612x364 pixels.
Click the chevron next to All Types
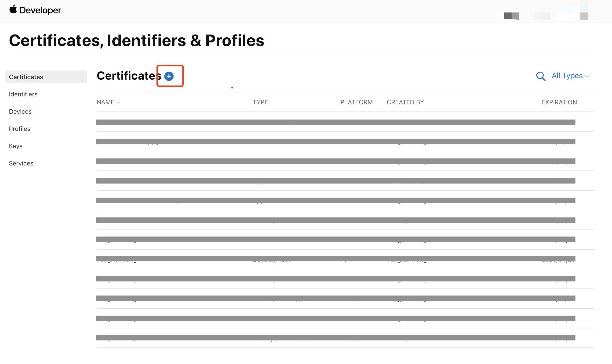587,76
